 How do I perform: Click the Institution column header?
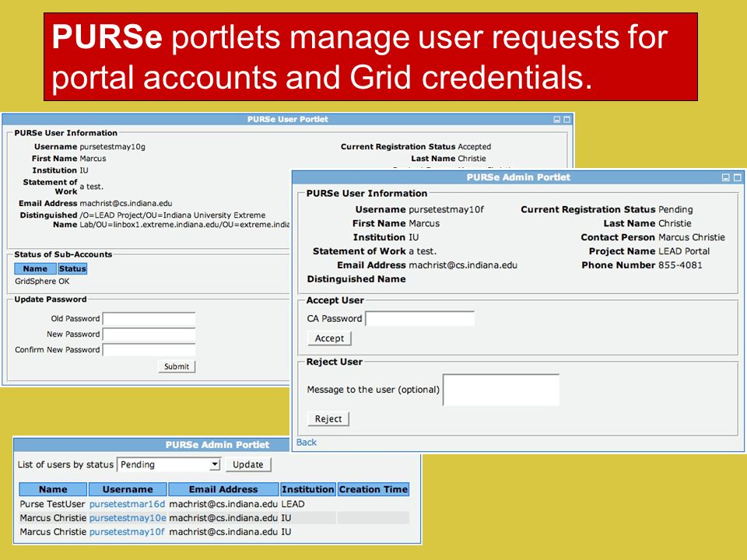pos(308,489)
